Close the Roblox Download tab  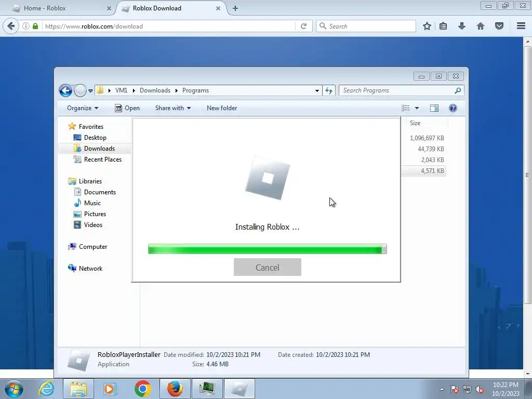pyautogui.click(x=218, y=8)
